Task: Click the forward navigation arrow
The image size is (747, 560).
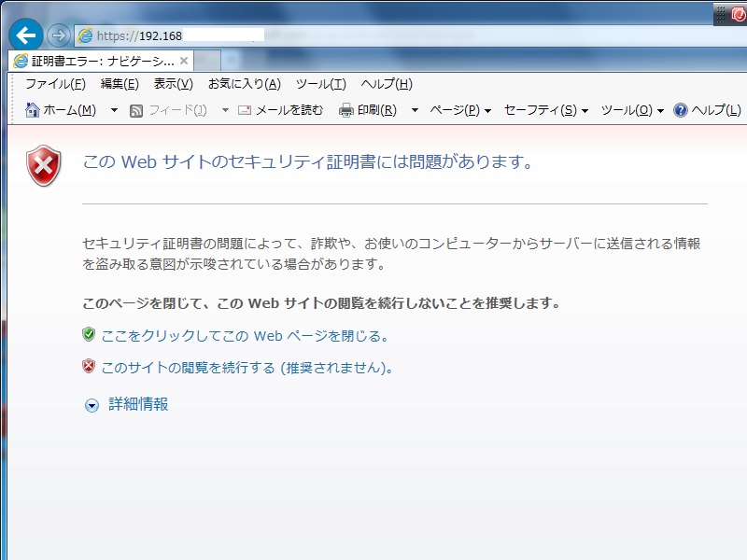Action: [x=59, y=35]
